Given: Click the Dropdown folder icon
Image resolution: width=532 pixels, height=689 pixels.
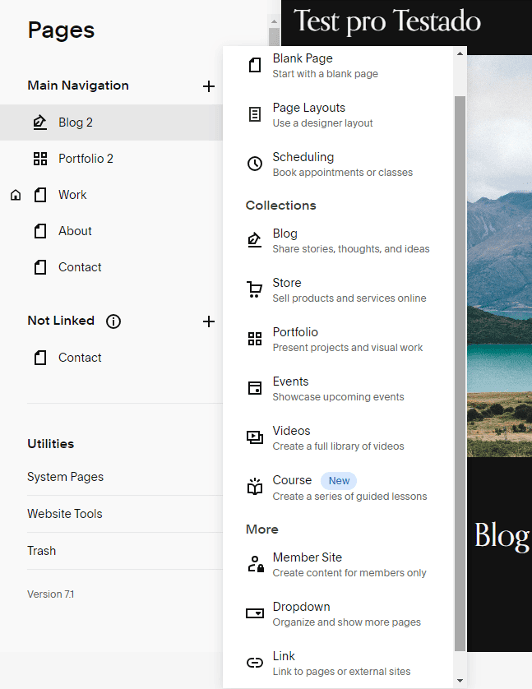Looking at the screenshot, I should [x=255, y=613].
